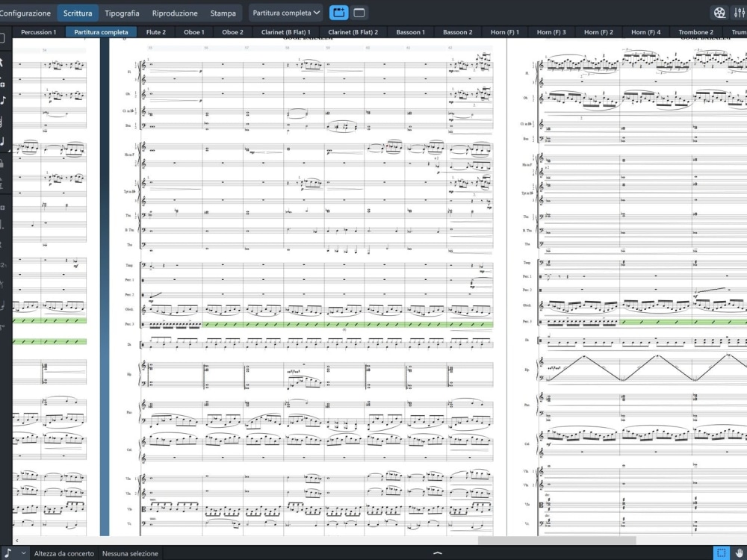Toggle the show tabs button
Image resolution: width=747 pixels, height=560 pixels.
[x=338, y=13]
